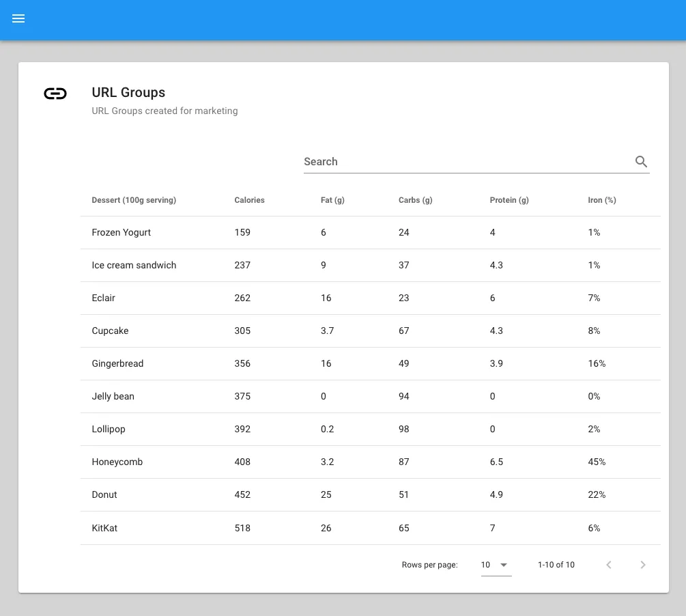The height and width of the screenshot is (616, 686).
Task: Select the Honeycomb row
Action: click(371, 462)
